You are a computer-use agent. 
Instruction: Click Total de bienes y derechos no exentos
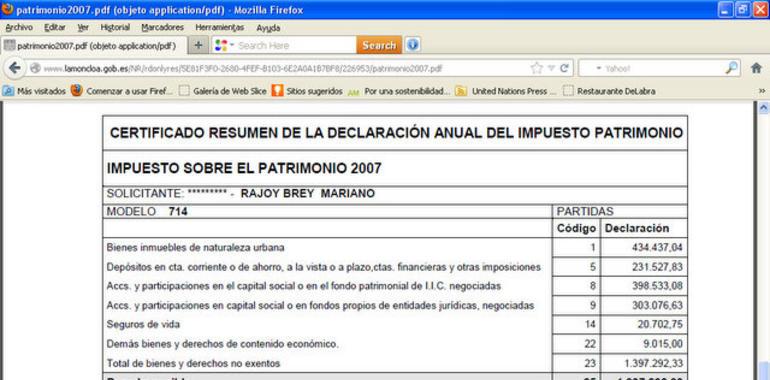pos(193,364)
